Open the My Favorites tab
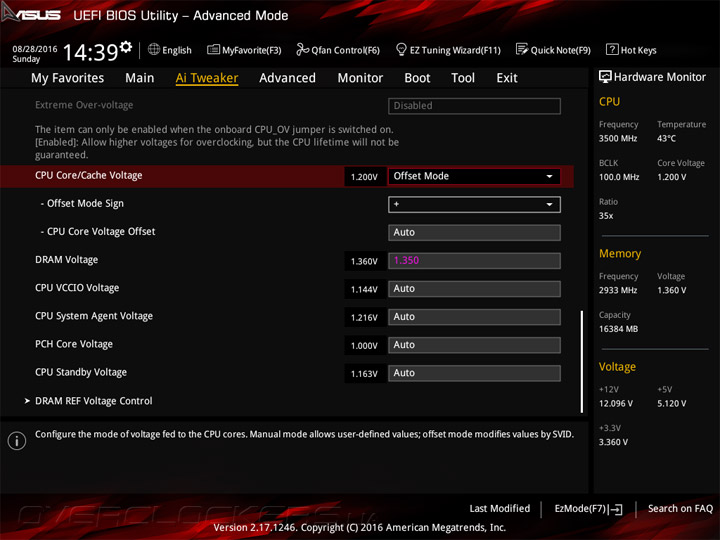The image size is (720, 540). [x=68, y=78]
